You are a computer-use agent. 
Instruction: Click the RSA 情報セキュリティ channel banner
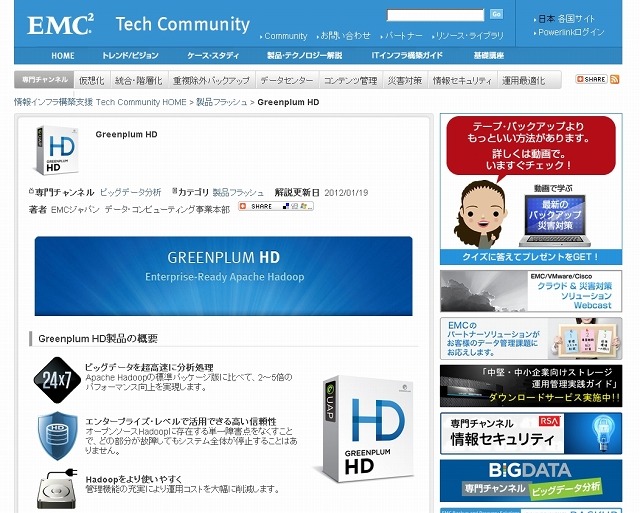(x=531, y=433)
